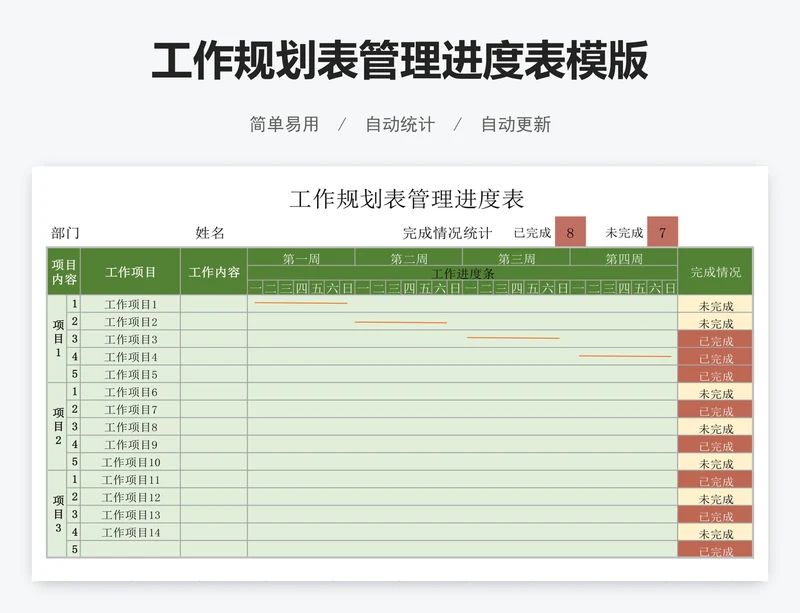This screenshot has width=800, height=613.
Task: Click the 已完成 status for 工作项目9
Action: (715, 445)
